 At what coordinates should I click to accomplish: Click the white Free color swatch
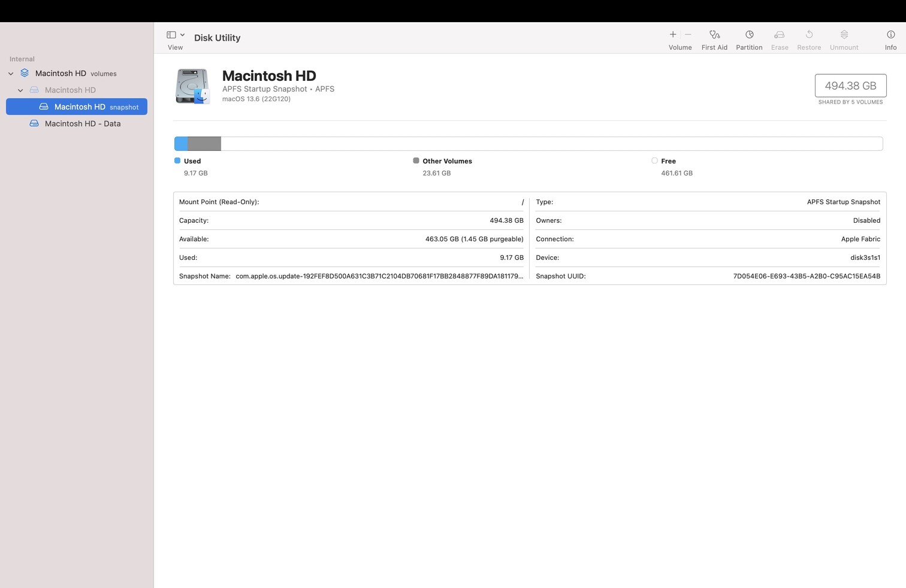[654, 160]
